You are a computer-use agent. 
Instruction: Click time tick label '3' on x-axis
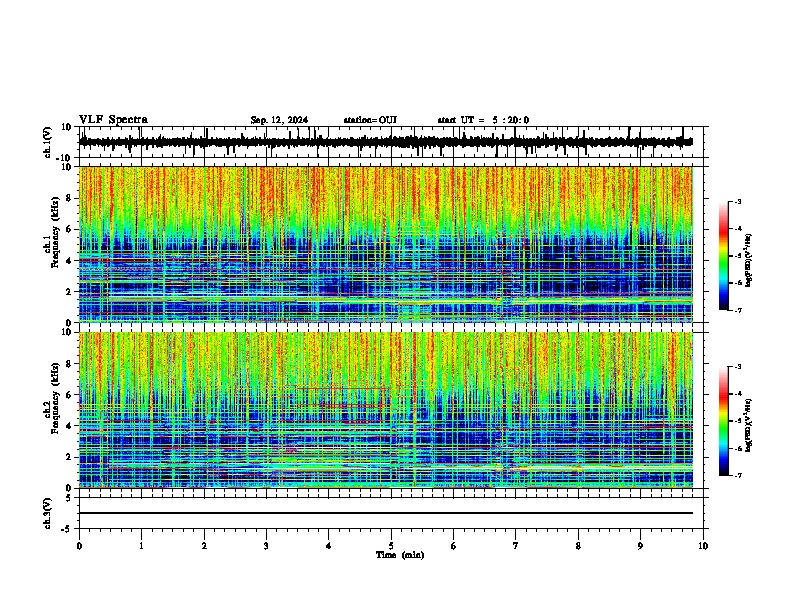click(266, 546)
